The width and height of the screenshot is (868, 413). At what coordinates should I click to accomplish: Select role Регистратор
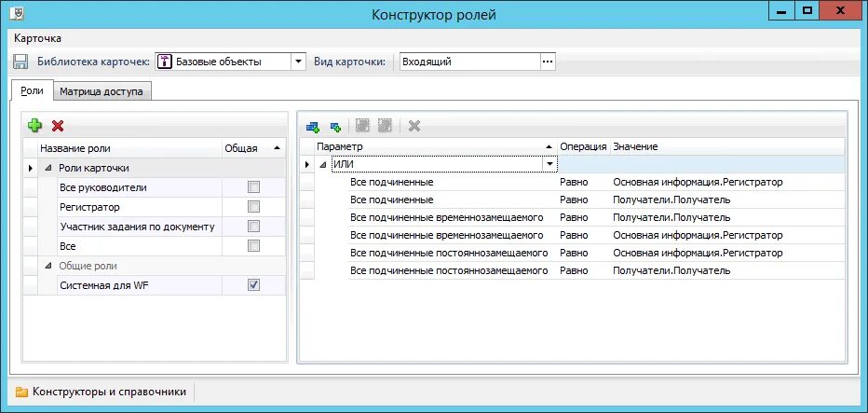tap(140, 207)
